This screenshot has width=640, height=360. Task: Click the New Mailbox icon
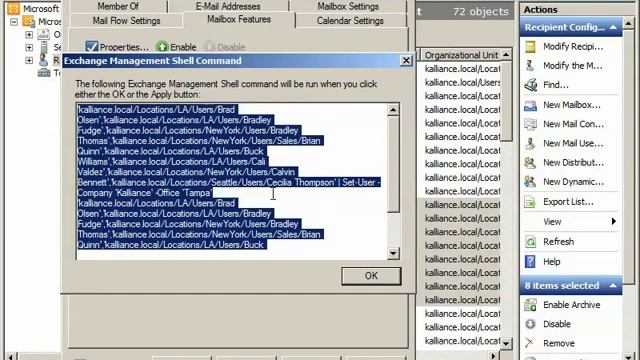[x=530, y=105]
